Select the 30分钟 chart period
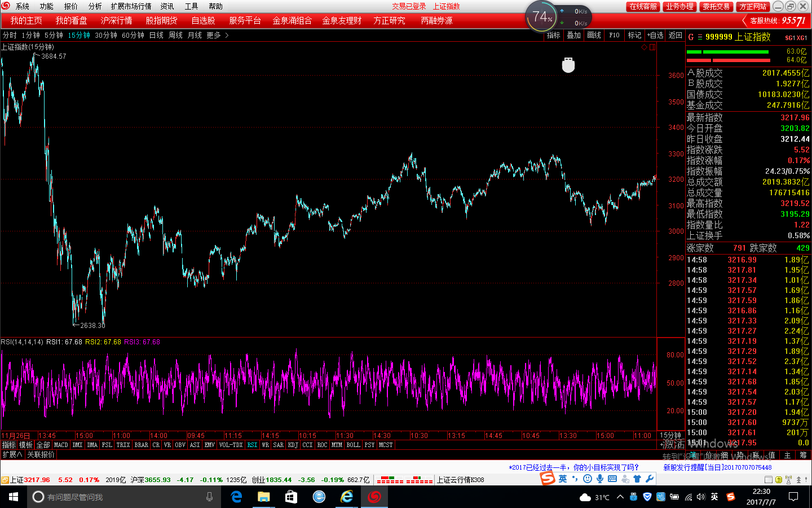The width and height of the screenshot is (812, 508). [105, 35]
